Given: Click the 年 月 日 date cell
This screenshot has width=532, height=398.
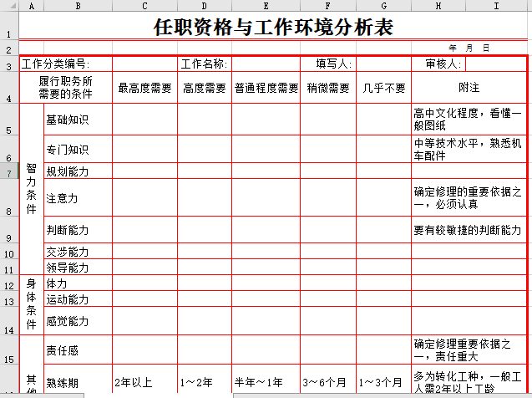Looking at the screenshot, I should coord(469,48).
